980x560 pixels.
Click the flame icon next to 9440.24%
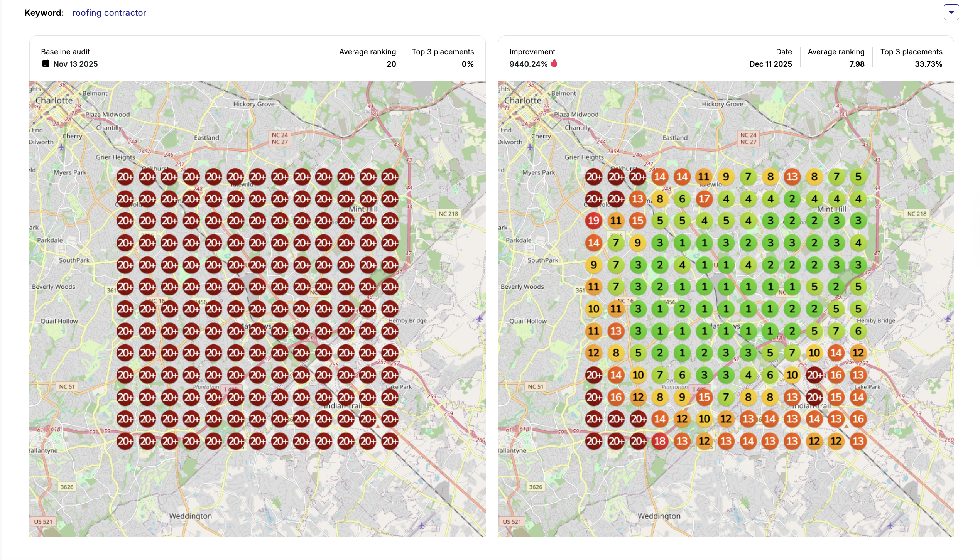pos(554,63)
